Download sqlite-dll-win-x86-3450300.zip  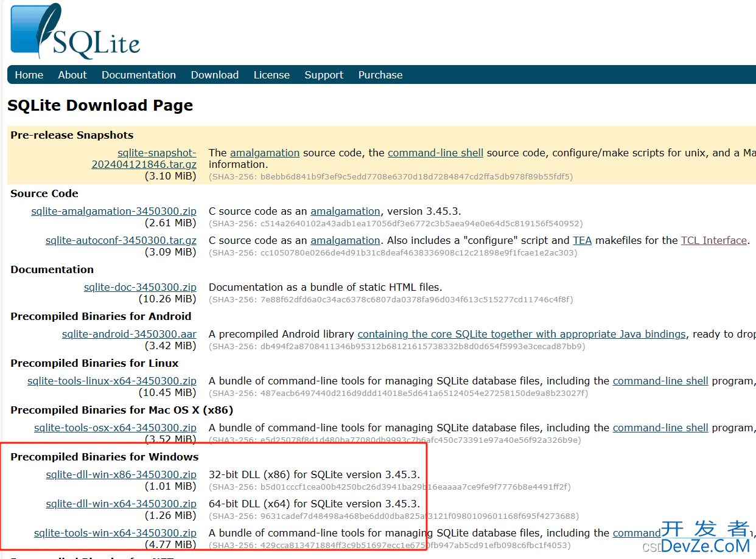[x=121, y=474]
